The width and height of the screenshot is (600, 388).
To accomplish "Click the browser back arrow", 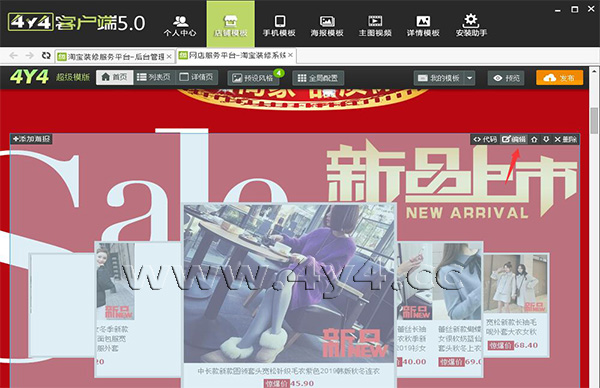I will 13,56.
